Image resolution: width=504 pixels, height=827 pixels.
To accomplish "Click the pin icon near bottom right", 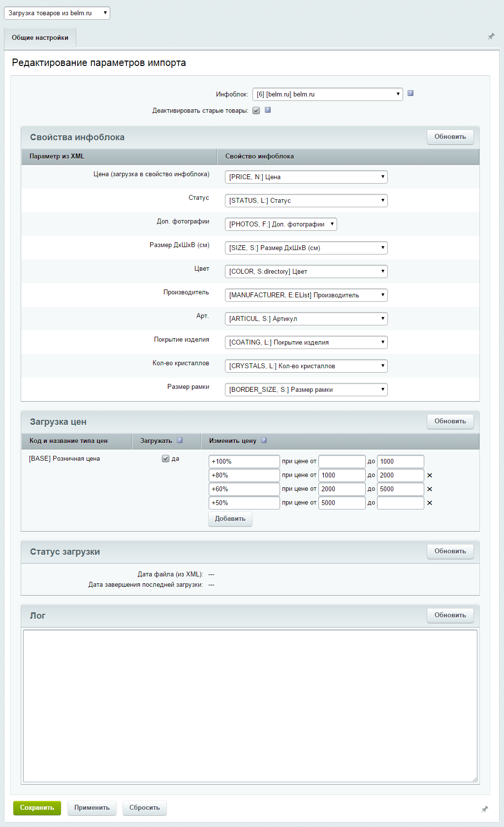I will pyautogui.click(x=484, y=809).
